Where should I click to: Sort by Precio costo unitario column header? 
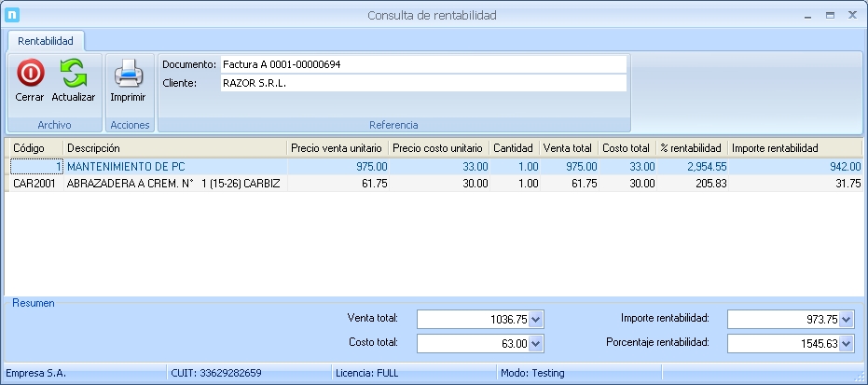439,148
